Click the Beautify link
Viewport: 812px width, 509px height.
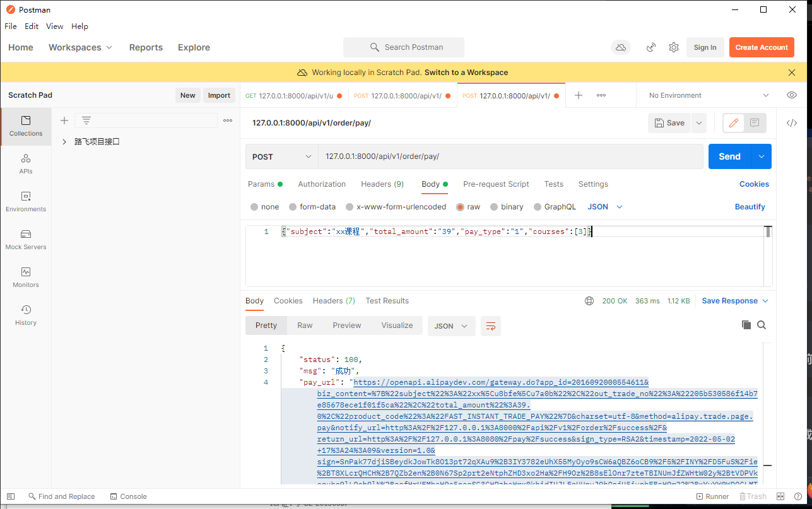tap(750, 207)
